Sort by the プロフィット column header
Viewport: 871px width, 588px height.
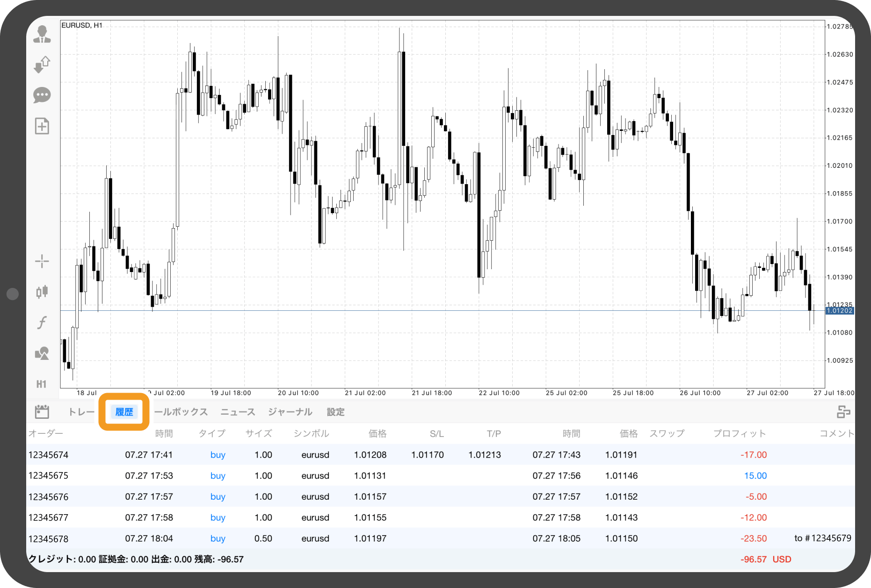(740, 433)
